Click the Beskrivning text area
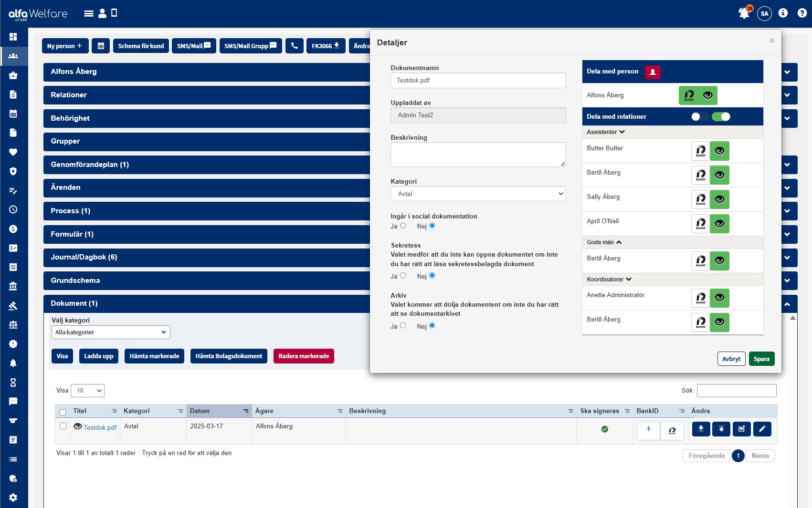 pyautogui.click(x=478, y=154)
